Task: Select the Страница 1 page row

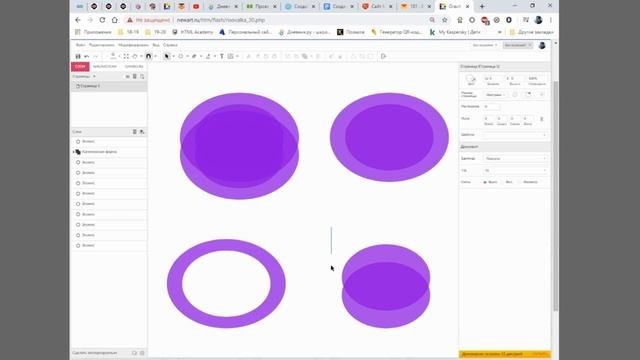Action: (x=109, y=86)
